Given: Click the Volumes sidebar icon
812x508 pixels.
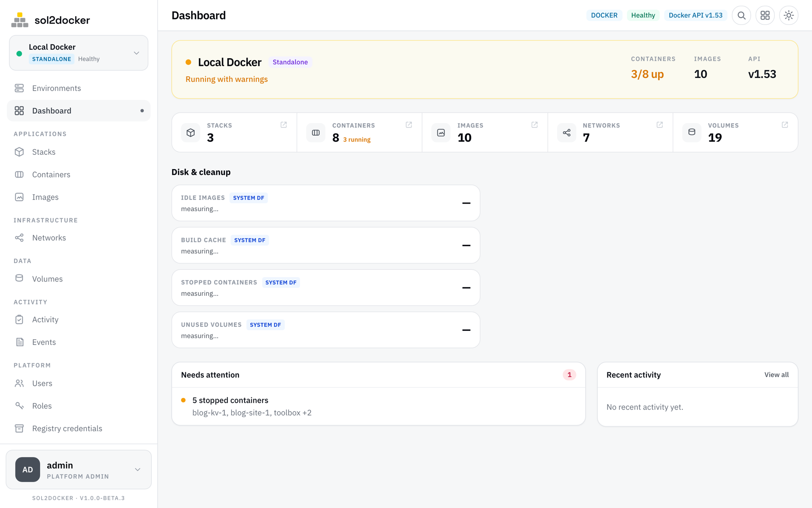Looking at the screenshot, I should [19, 278].
